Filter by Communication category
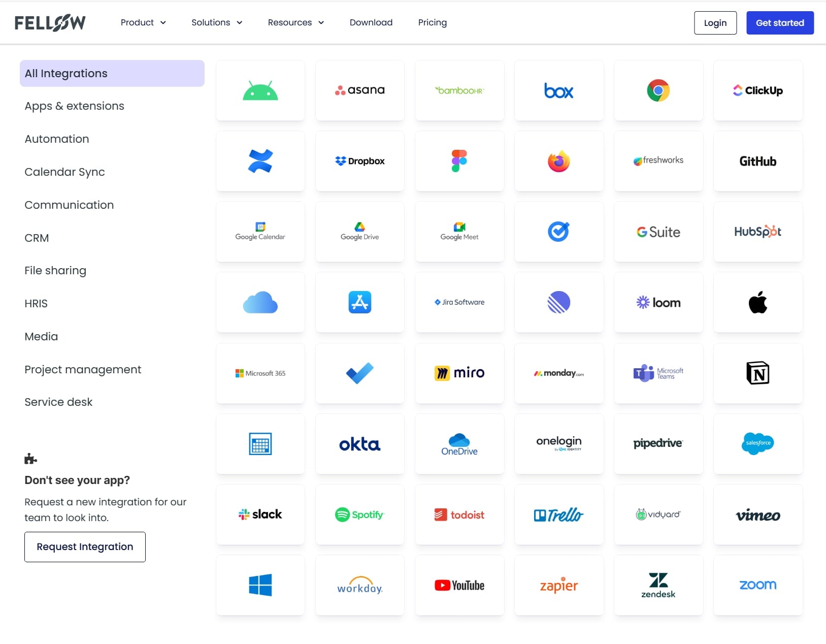 (x=69, y=205)
